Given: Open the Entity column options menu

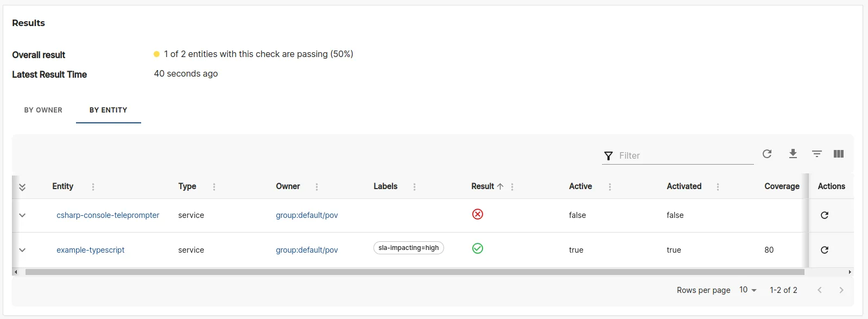Looking at the screenshot, I should point(93,186).
